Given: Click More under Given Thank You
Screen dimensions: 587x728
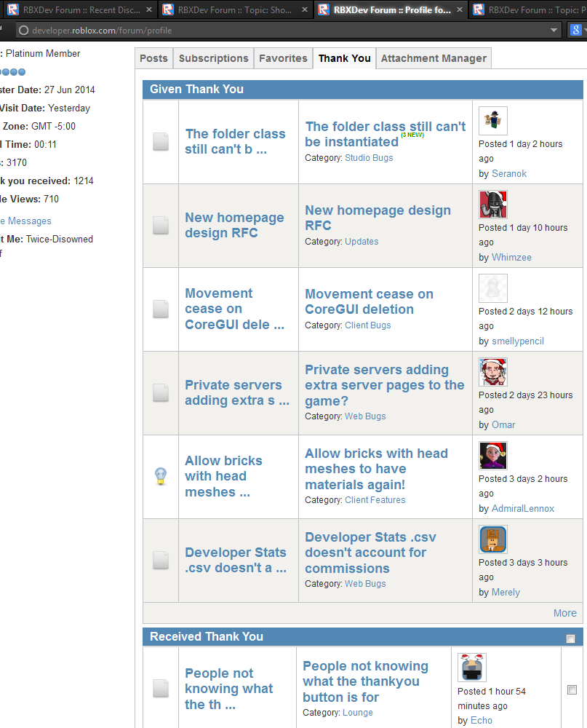Looking at the screenshot, I should pos(564,613).
